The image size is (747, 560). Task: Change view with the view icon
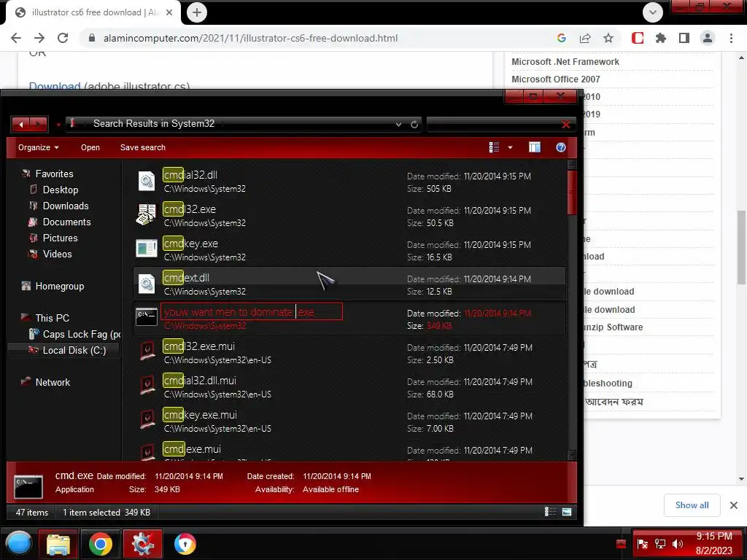pos(494,147)
